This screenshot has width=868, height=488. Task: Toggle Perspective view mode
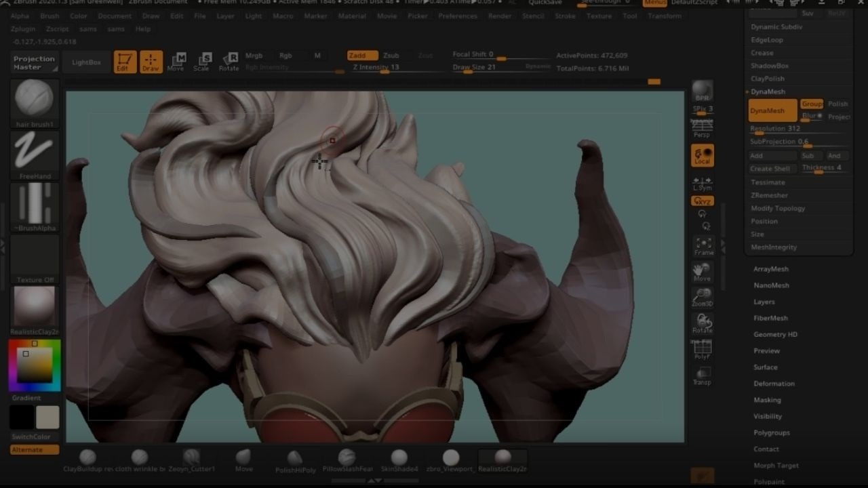(x=702, y=128)
